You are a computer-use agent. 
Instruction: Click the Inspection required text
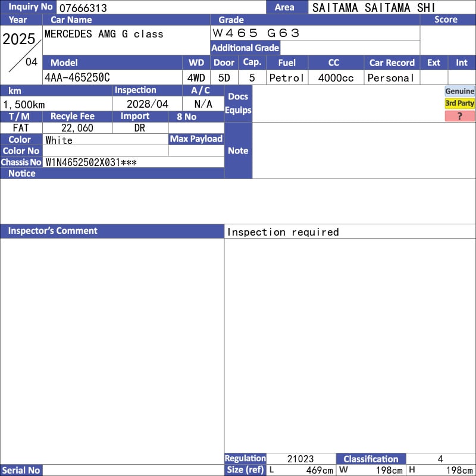click(283, 232)
